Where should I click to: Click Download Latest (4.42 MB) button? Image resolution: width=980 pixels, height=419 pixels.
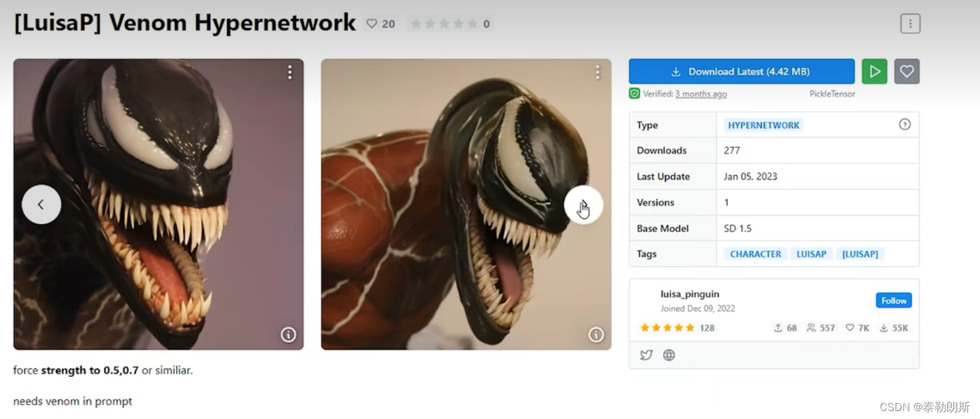coord(741,71)
